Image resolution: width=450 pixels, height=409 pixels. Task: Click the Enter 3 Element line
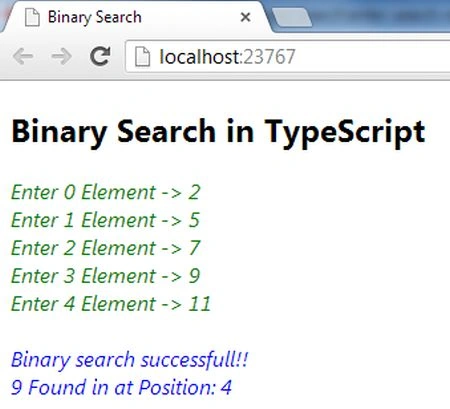pyautogui.click(x=106, y=276)
